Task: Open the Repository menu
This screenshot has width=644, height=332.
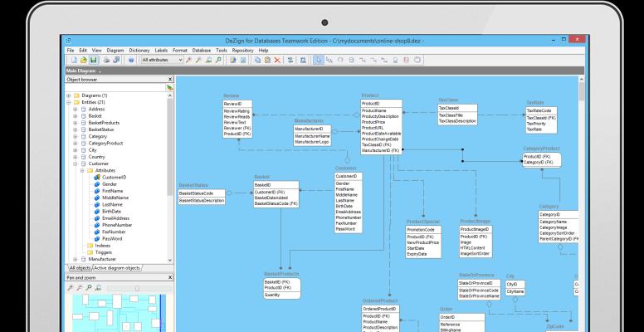Action: coord(242,50)
